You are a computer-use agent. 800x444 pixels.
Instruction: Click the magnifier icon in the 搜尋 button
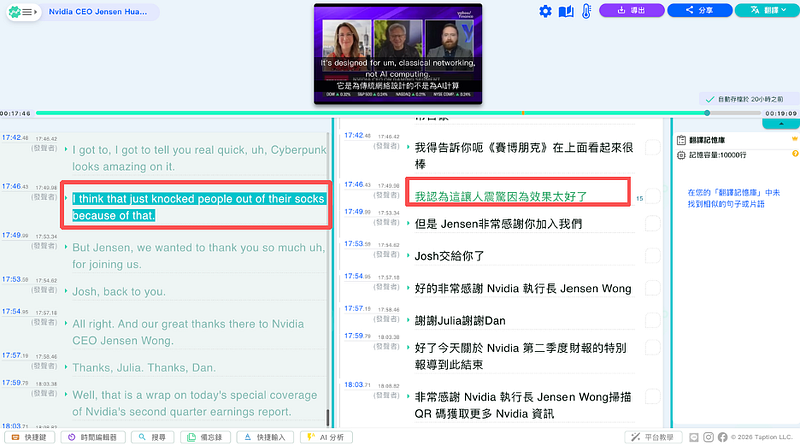pyautogui.click(x=142, y=437)
